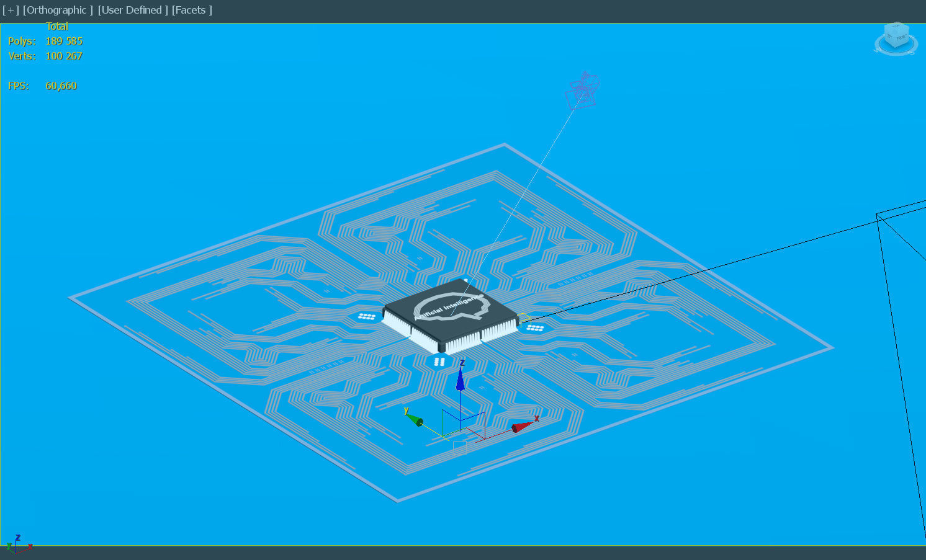Click the Verts count 100 267
926x560 pixels.
(64, 56)
